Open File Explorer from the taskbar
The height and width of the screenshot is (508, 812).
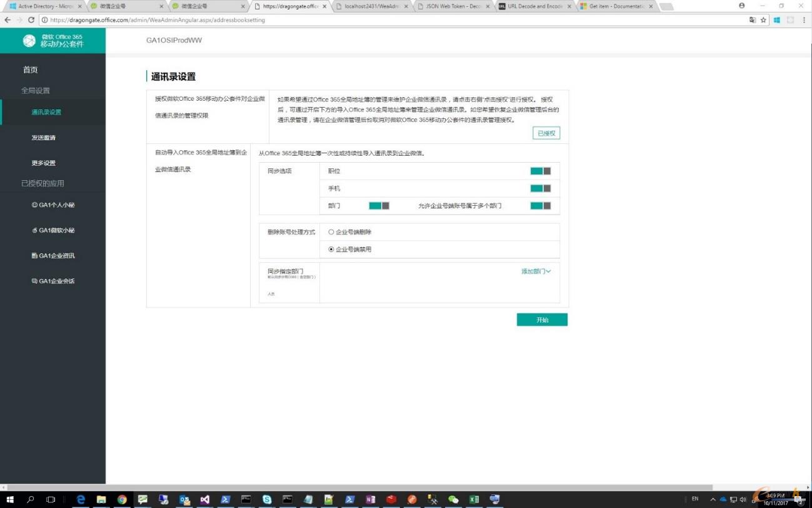[101, 499]
